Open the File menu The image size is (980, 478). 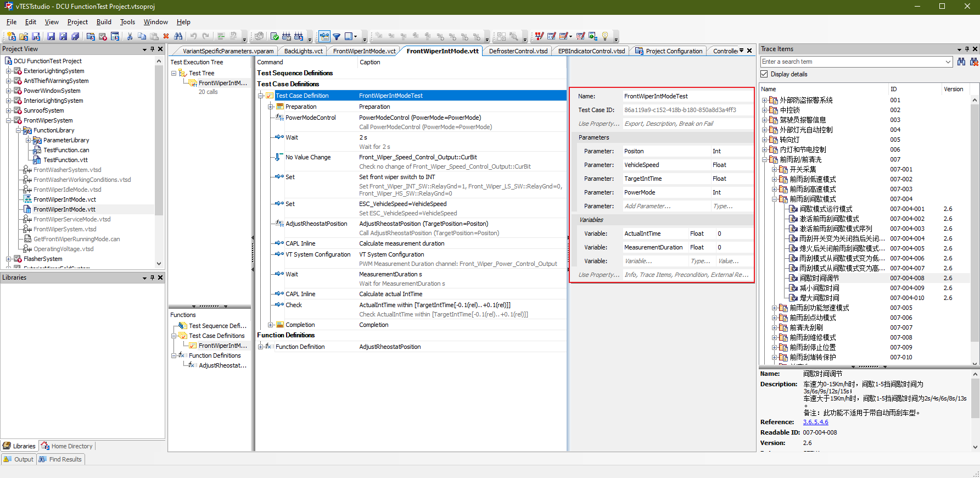pyautogui.click(x=12, y=22)
